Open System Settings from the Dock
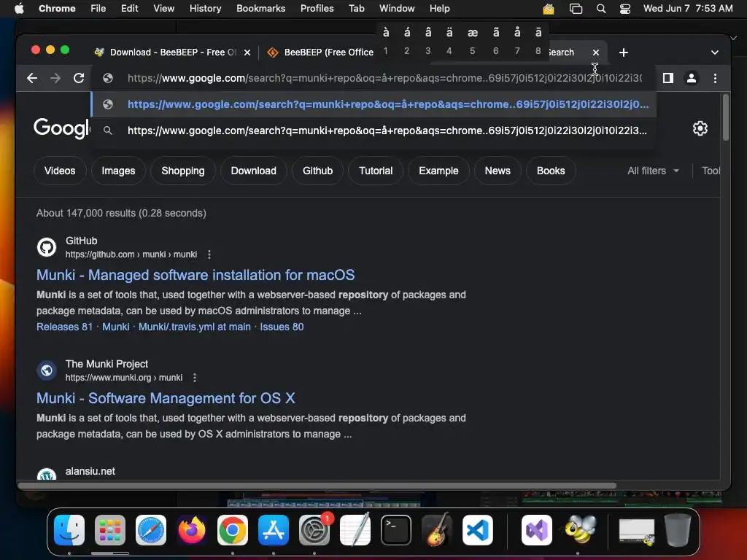The width and height of the screenshot is (747, 560). [x=314, y=529]
